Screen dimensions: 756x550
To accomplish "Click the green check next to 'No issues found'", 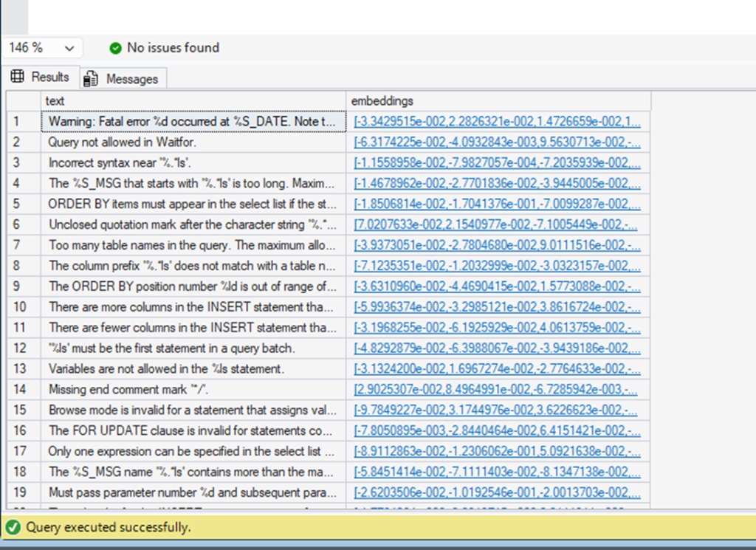I will point(116,47).
